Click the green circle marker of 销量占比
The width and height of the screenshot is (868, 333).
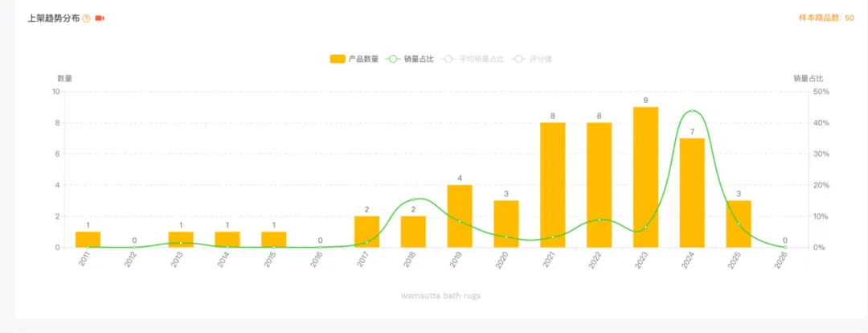click(x=393, y=59)
